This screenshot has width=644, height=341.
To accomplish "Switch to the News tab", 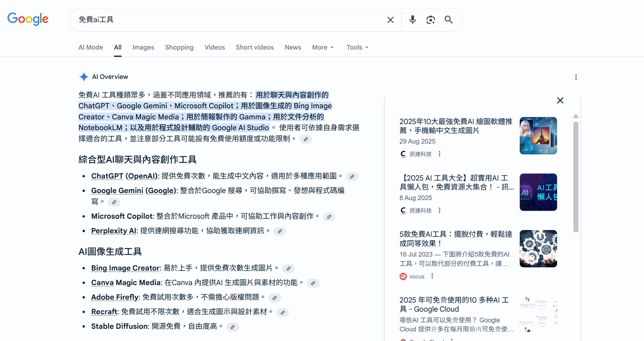I will tap(293, 47).
